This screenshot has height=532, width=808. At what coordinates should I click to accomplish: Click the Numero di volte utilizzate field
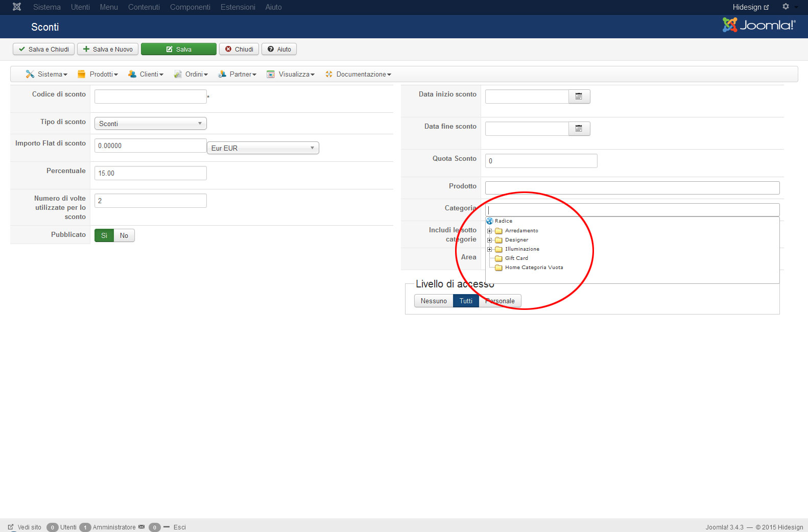pyautogui.click(x=151, y=201)
